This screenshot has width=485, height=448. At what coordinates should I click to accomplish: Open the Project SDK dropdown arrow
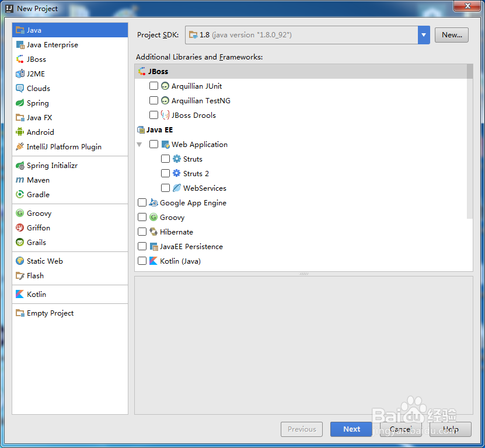tap(424, 35)
